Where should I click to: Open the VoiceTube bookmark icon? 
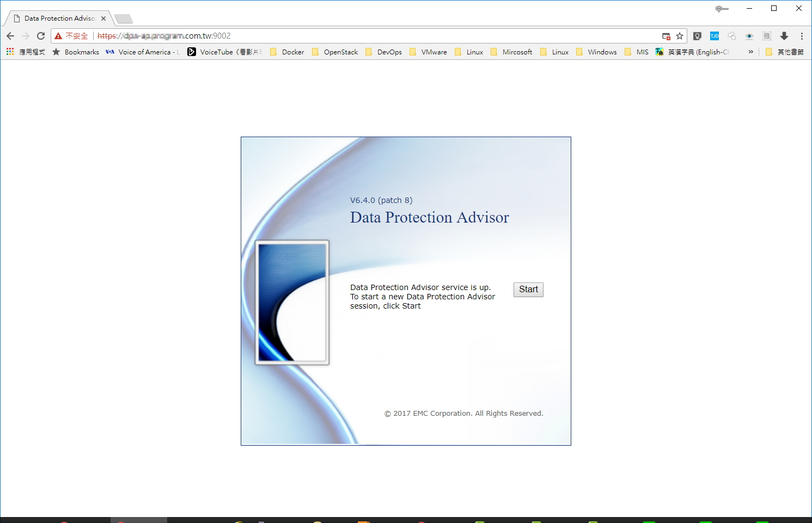(x=191, y=51)
